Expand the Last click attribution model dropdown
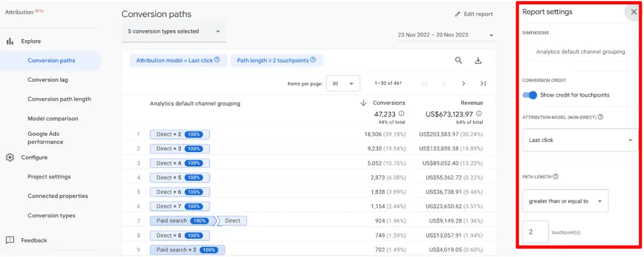Viewport: 644px width, 257px height. [580, 140]
